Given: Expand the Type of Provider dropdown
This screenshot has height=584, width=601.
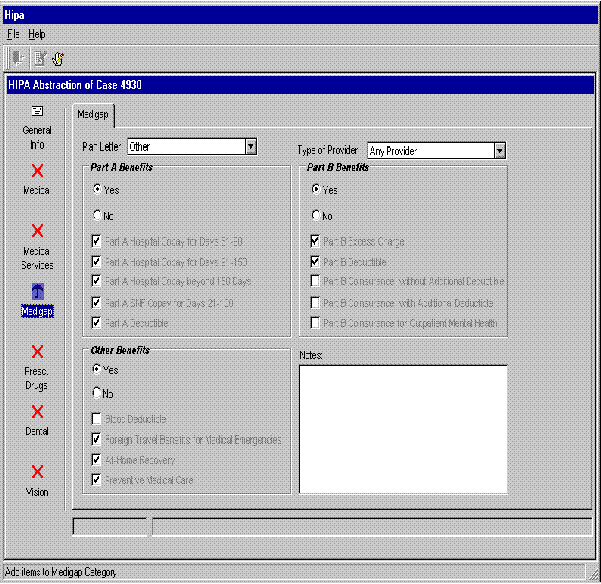Looking at the screenshot, I should (500, 151).
